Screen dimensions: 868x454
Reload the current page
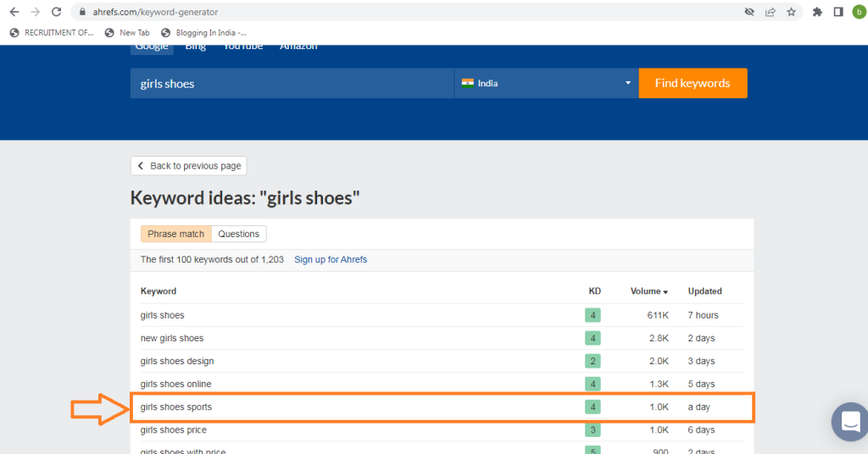[x=57, y=12]
